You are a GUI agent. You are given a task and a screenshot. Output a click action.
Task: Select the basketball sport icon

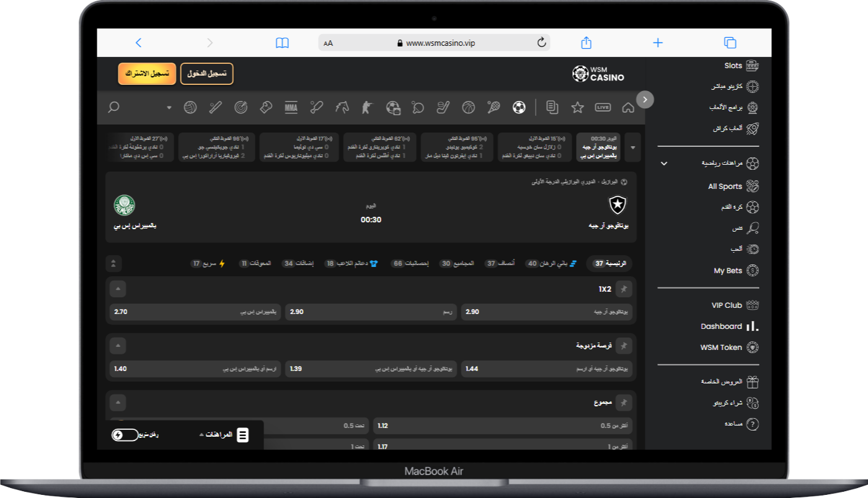pyautogui.click(x=468, y=107)
